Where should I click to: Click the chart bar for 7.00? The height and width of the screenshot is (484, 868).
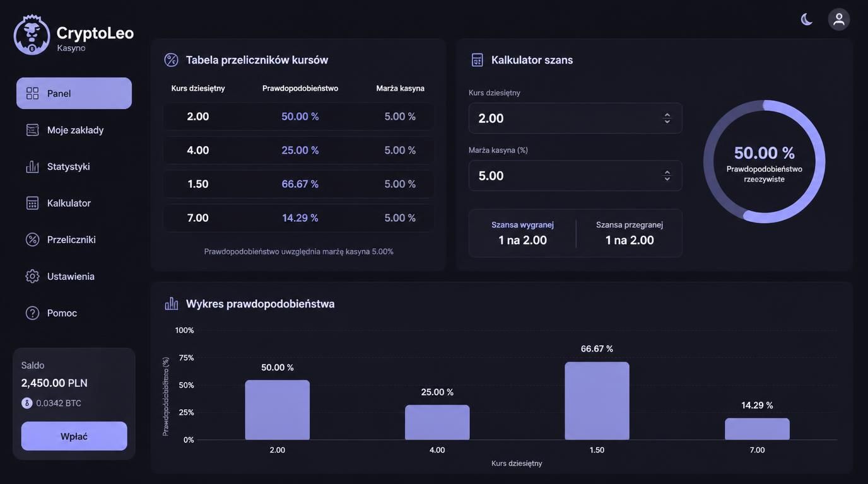pos(757,429)
